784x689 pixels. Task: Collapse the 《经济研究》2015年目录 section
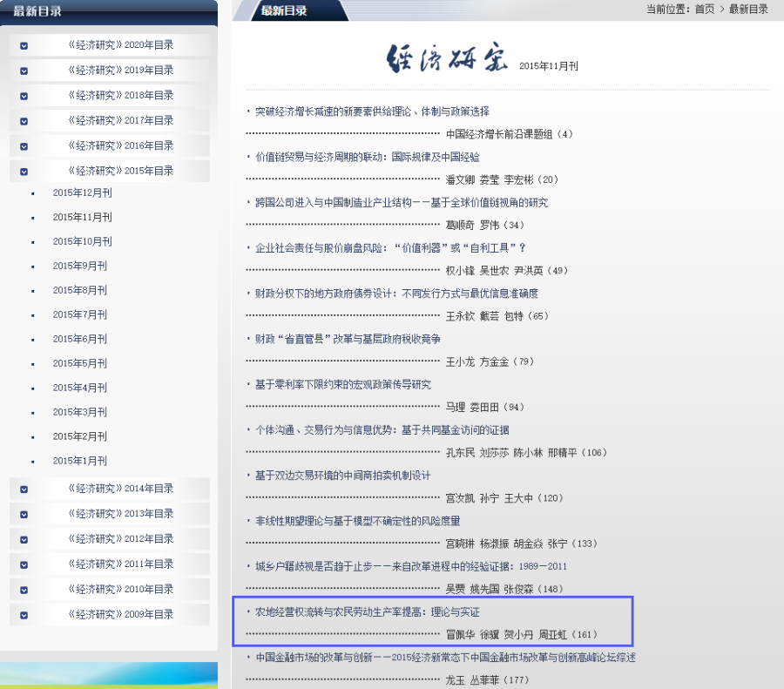pyautogui.click(x=120, y=171)
